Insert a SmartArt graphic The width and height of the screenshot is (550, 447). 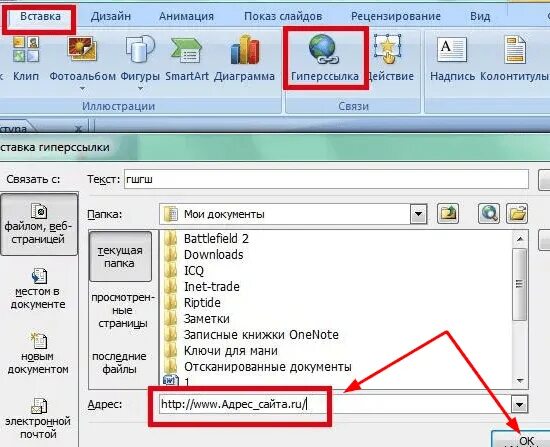tap(187, 59)
